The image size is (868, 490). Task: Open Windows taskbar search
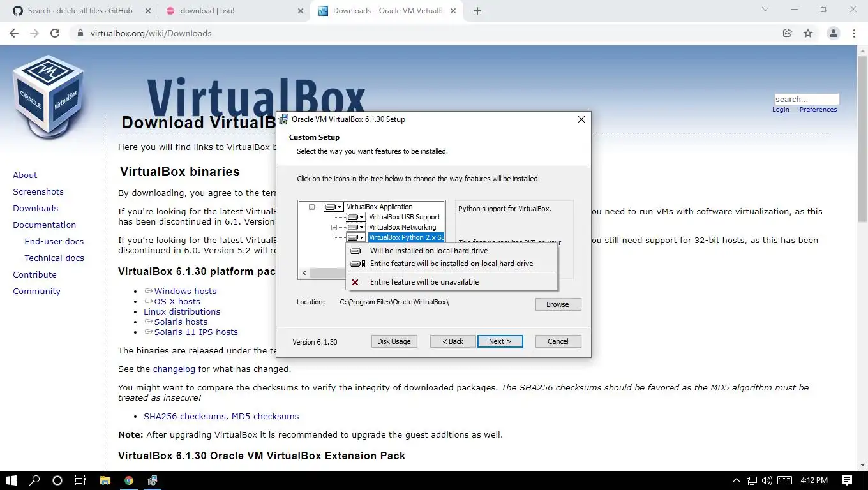(x=34, y=480)
